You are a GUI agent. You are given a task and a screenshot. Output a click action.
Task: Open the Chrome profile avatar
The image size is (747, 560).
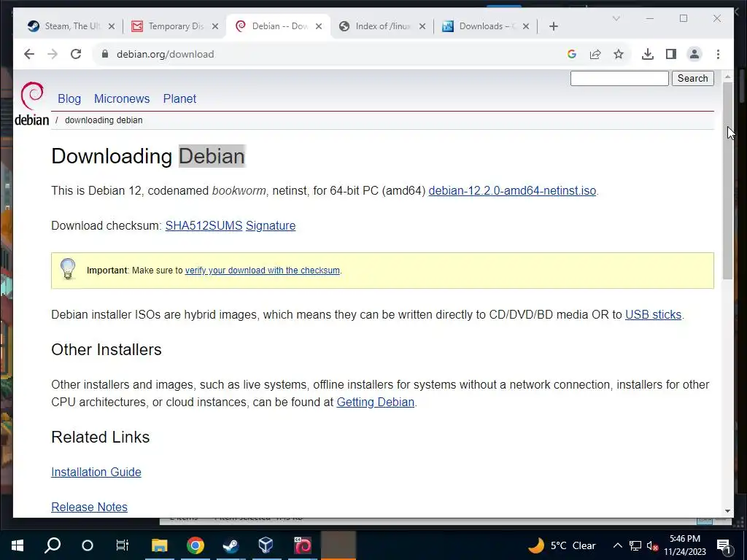694,54
